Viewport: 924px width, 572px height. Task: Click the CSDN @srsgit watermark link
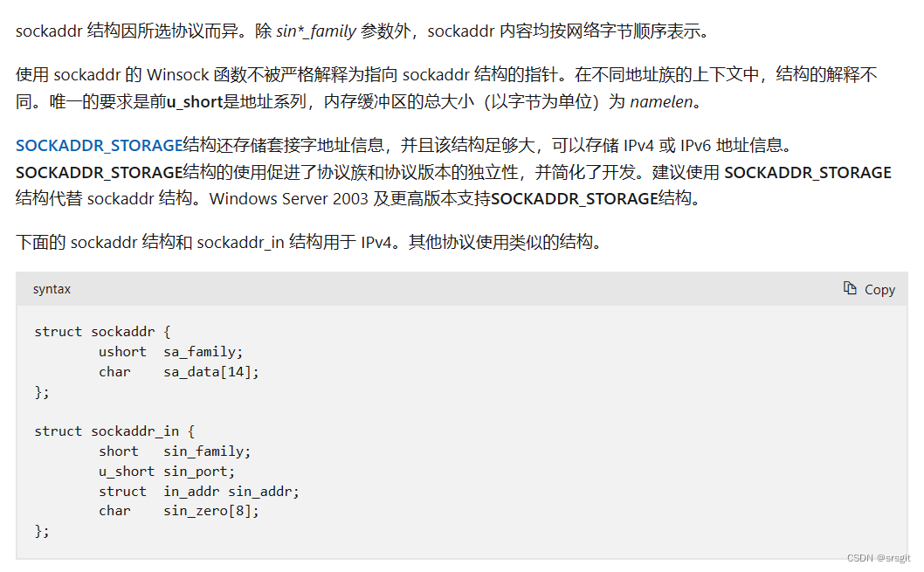880,556
